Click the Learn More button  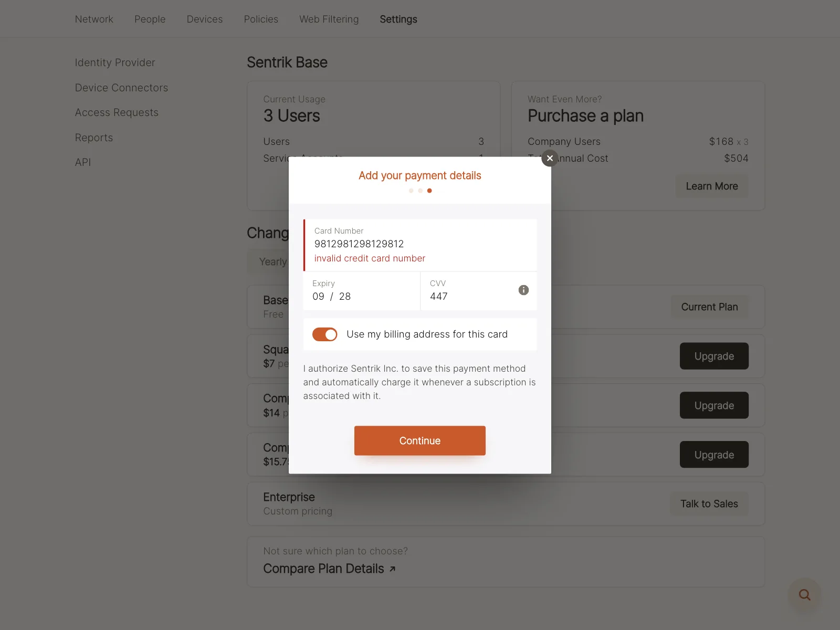(x=712, y=186)
